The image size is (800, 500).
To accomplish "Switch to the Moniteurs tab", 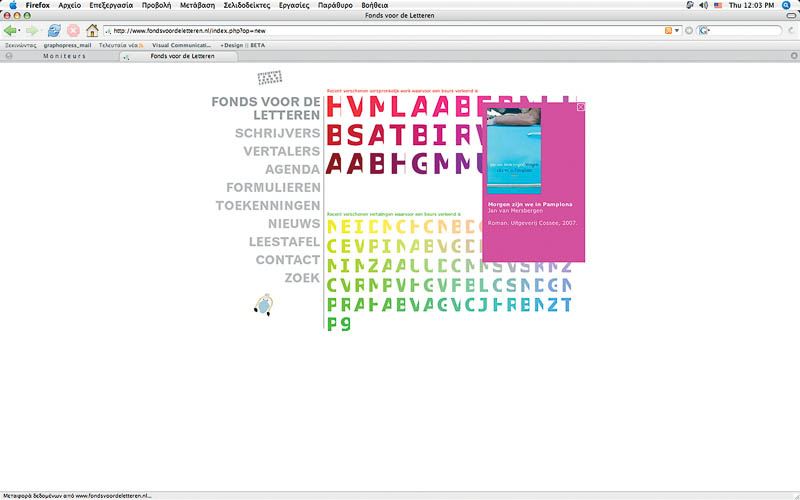I will (x=64, y=56).
